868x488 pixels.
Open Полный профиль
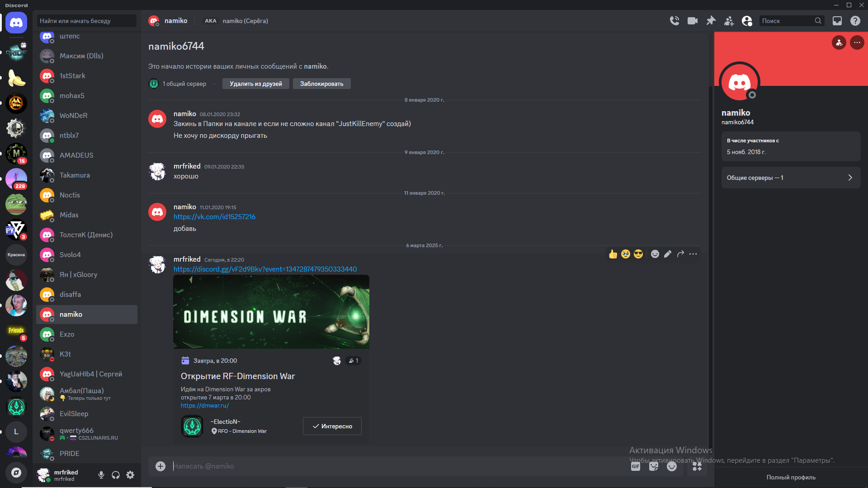pos(791,477)
